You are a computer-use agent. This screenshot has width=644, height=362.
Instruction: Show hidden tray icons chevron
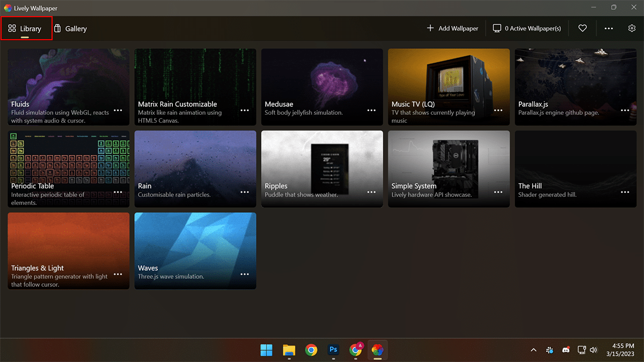[x=533, y=350]
